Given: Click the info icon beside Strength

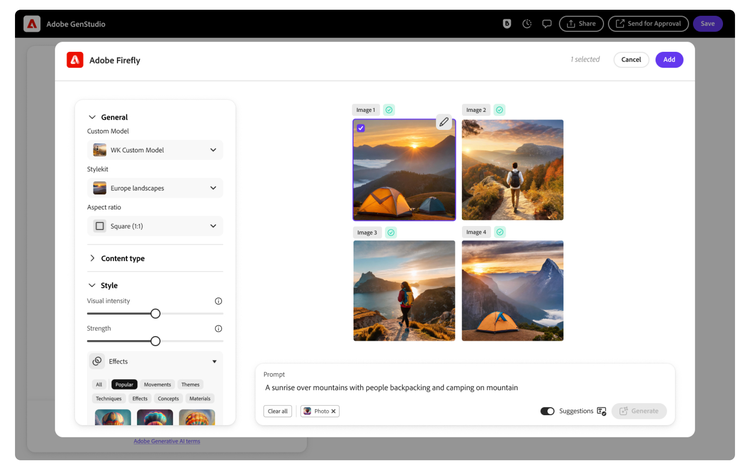Looking at the screenshot, I should click(x=218, y=328).
